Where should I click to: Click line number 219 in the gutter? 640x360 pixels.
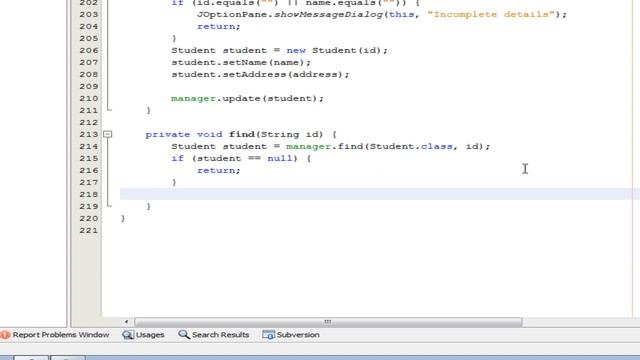(89, 206)
